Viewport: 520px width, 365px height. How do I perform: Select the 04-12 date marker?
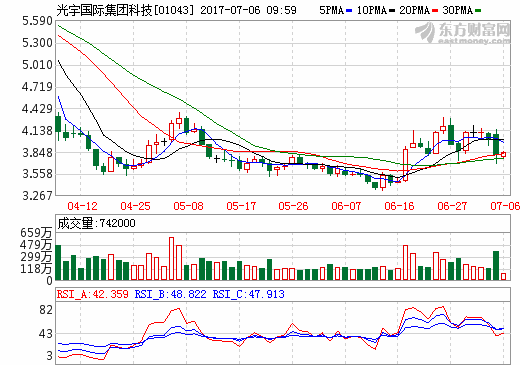tap(82, 206)
